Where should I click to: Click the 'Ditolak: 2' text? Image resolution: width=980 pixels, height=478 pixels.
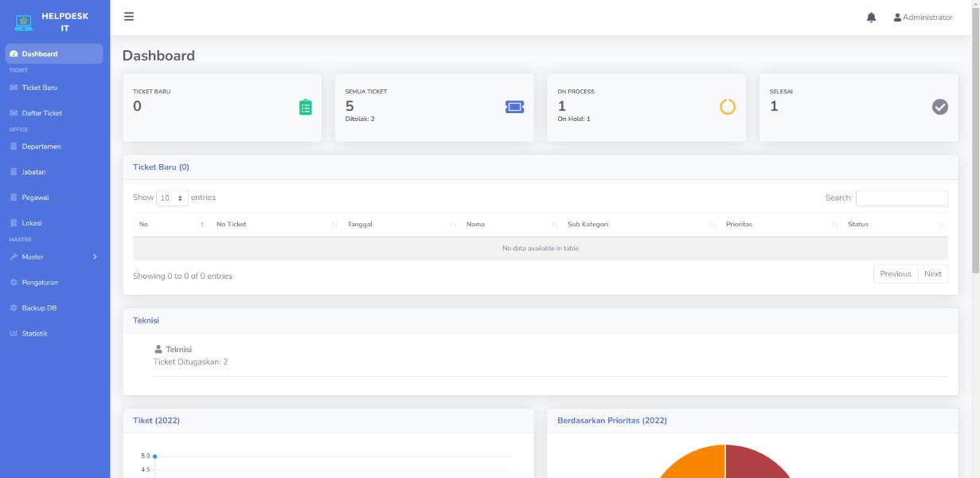pos(360,119)
